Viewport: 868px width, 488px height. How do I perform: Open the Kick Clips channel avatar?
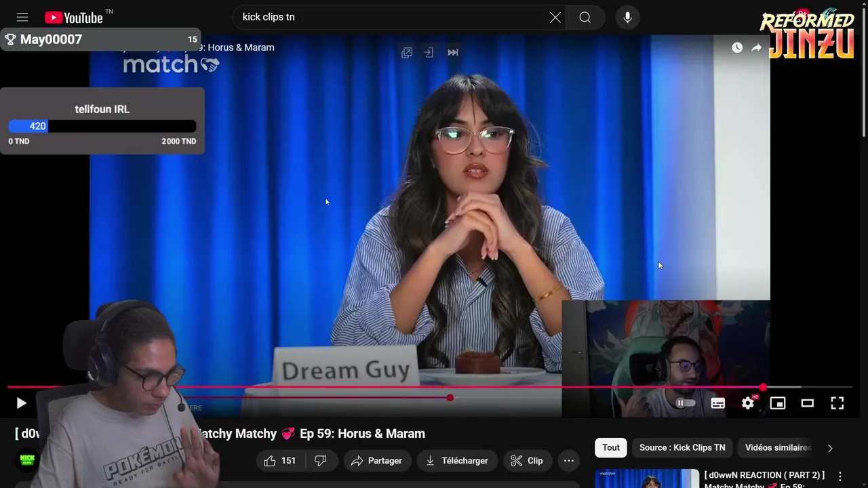[28, 460]
